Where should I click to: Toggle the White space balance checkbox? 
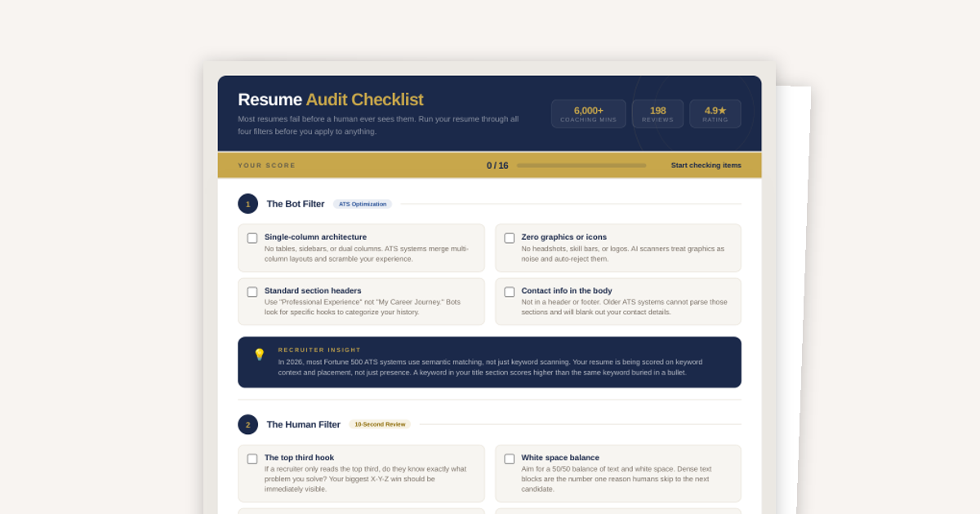pos(510,459)
